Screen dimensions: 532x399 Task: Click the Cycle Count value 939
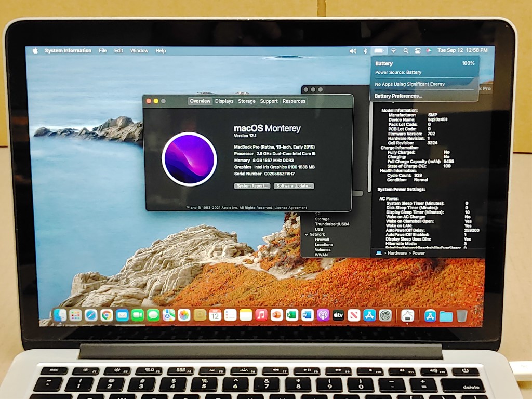click(418, 176)
